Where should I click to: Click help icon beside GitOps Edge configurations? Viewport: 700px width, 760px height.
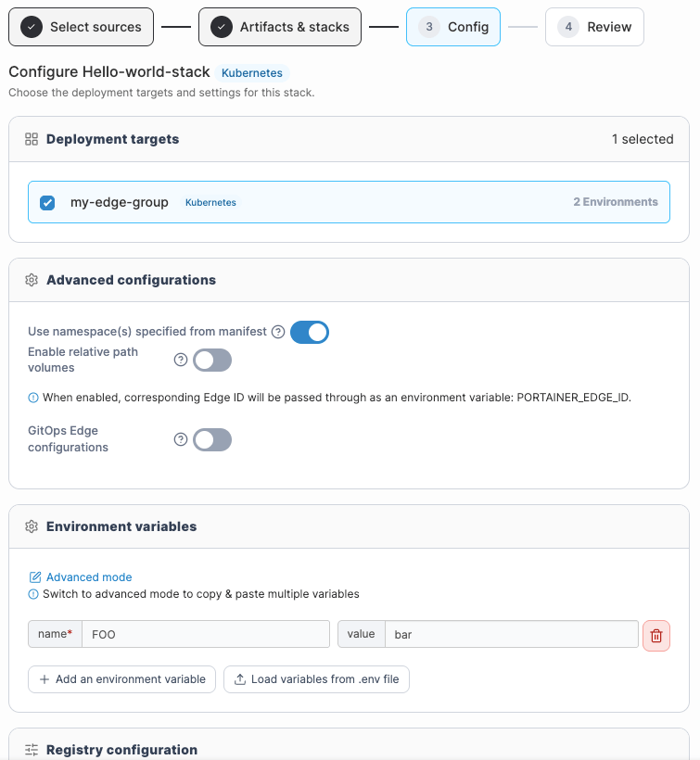(181, 439)
